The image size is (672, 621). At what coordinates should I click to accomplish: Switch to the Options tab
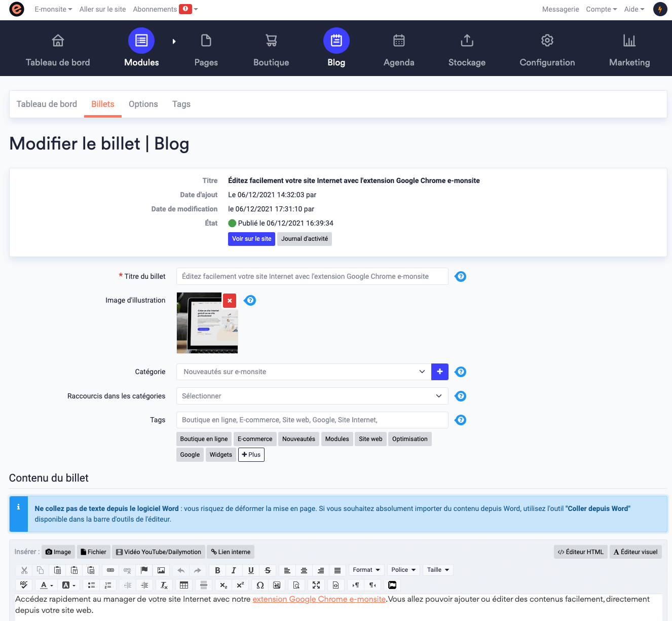[143, 104]
